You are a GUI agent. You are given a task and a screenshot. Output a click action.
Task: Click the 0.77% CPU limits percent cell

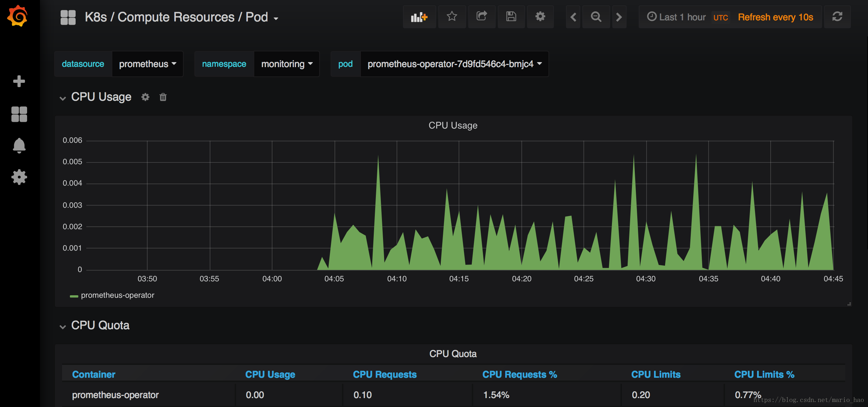click(785, 395)
